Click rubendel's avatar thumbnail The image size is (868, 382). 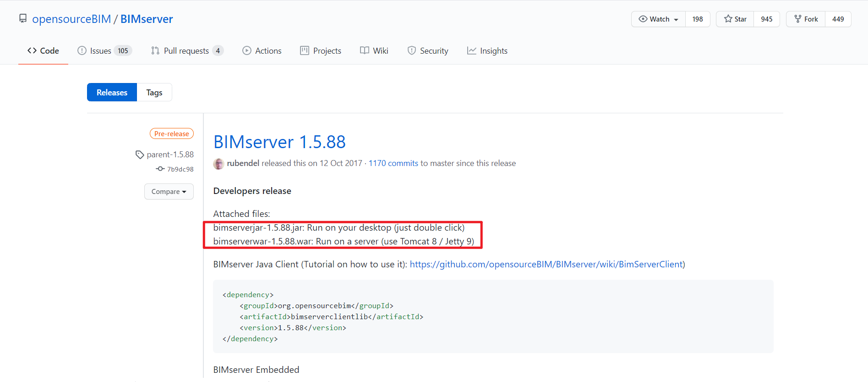(218, 164)
